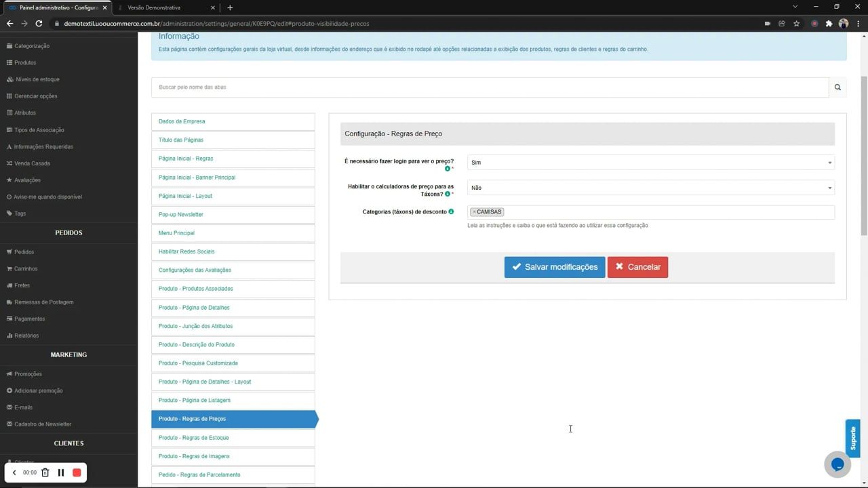Click the Gerenciar opções sidebar icon
Image resolution: width=868 pixels, height=488 pixels.
[x=9, y=96]
